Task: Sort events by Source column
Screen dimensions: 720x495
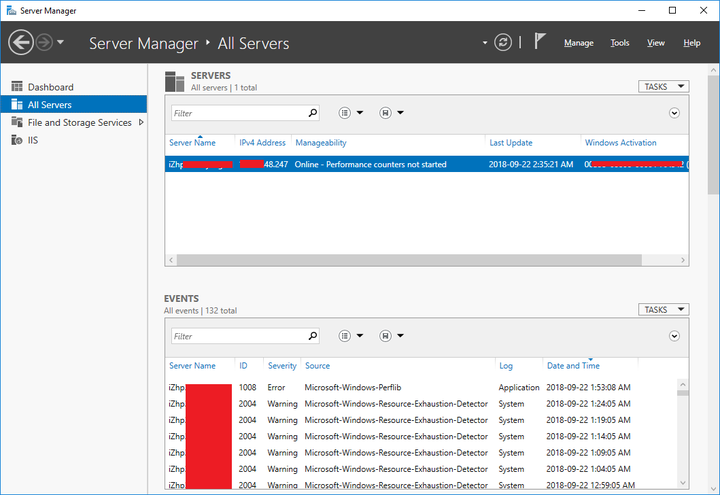Action: coord(317,366)
